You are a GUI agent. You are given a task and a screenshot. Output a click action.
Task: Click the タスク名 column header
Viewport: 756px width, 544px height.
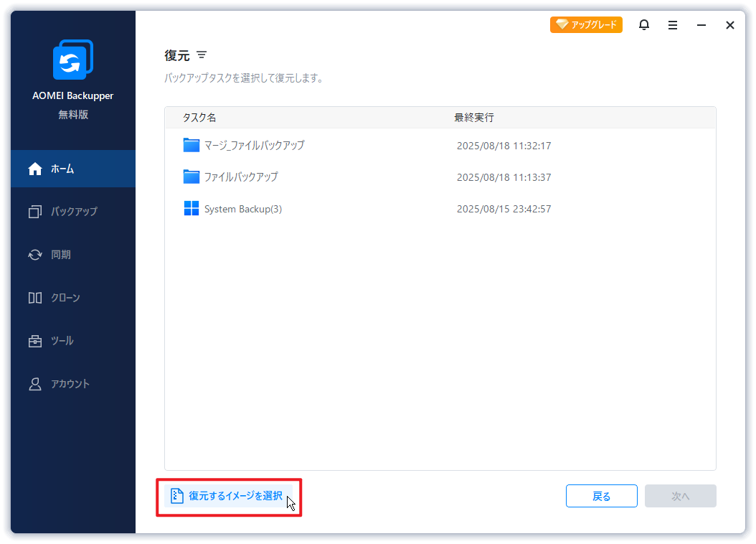(199, 117)
